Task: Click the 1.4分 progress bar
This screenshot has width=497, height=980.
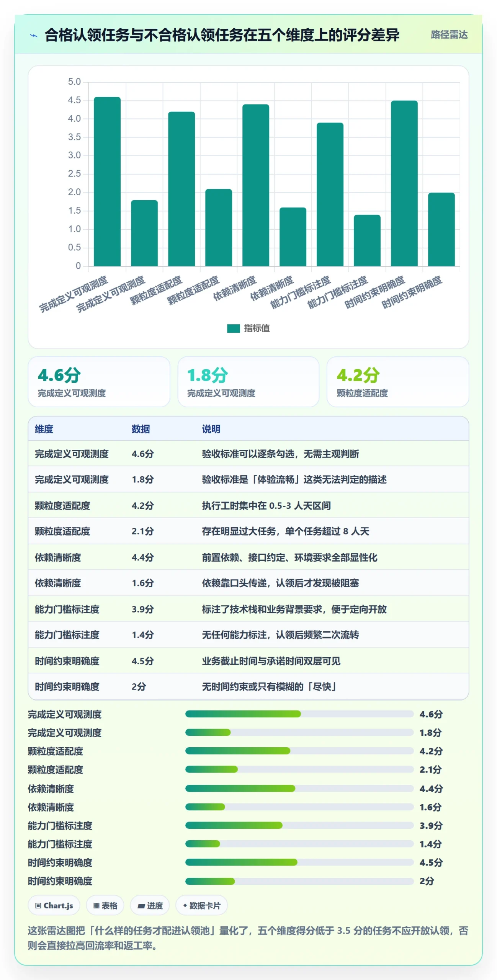Action: [x=299, y=844]
